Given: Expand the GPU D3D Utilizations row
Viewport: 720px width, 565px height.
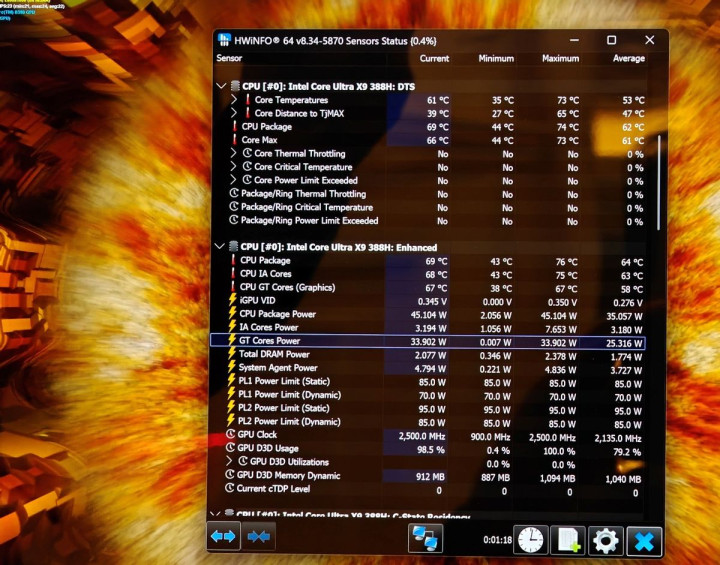Looking at the screenshot, I should 229,461.
